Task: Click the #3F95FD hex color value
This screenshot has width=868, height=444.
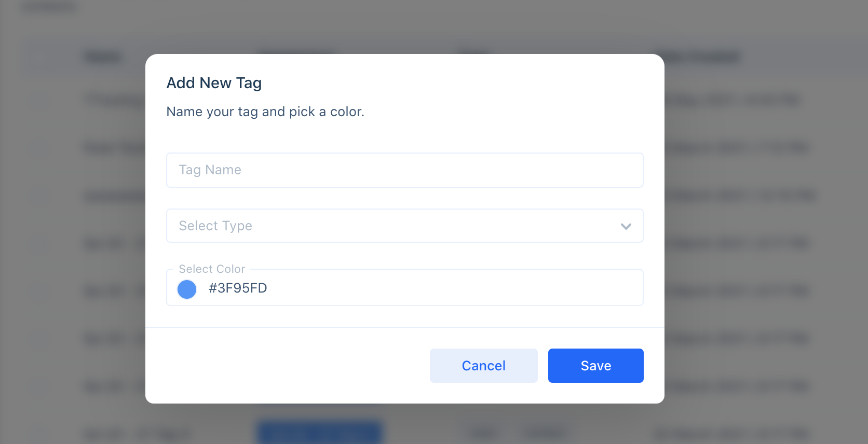Action: (x=238, y=288)
